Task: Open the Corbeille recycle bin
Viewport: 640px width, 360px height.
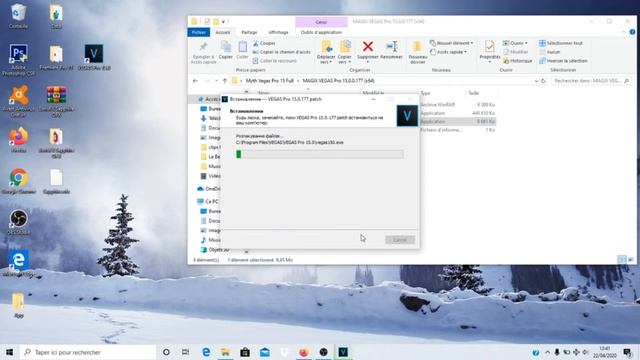Action: point(18,16)
